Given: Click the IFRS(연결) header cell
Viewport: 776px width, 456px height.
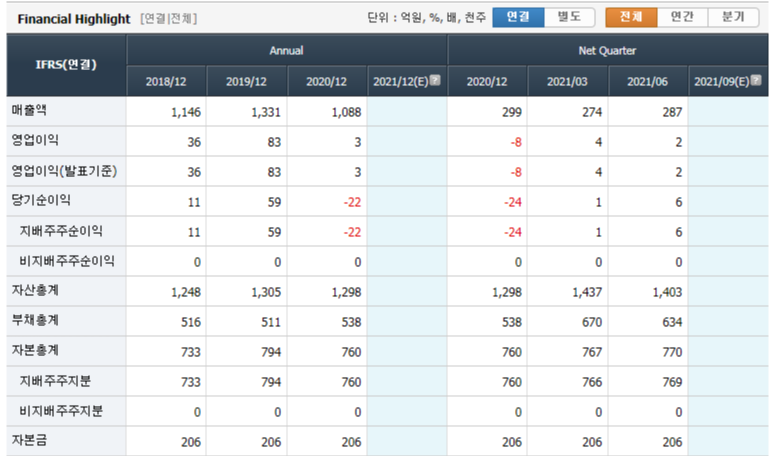Looking at the screenshot, I should pyautogui.click(x=66, y=65).
